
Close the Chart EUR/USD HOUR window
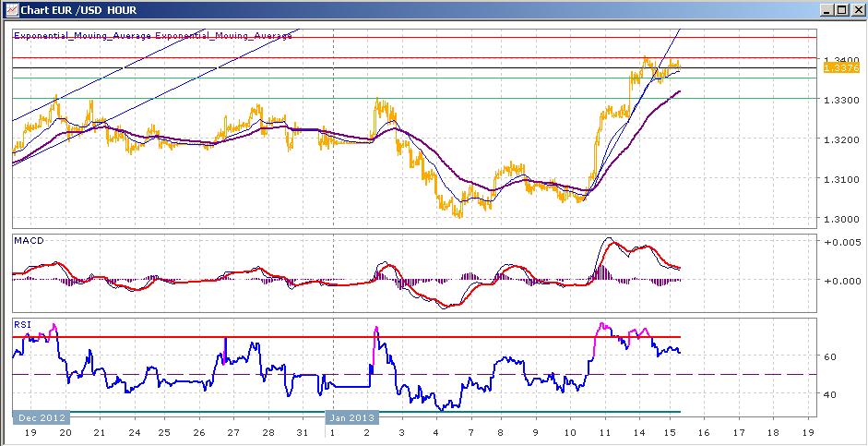[856, 10]
